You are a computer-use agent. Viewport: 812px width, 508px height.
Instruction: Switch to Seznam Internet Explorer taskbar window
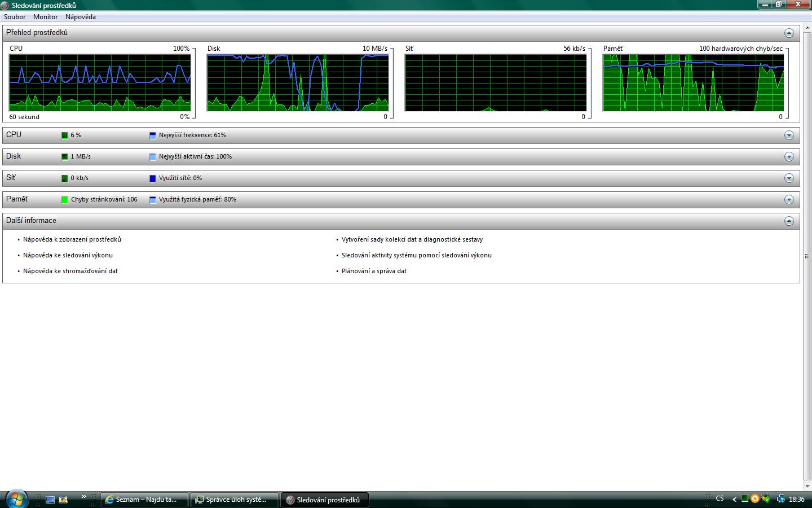click(x=144, y=500)
